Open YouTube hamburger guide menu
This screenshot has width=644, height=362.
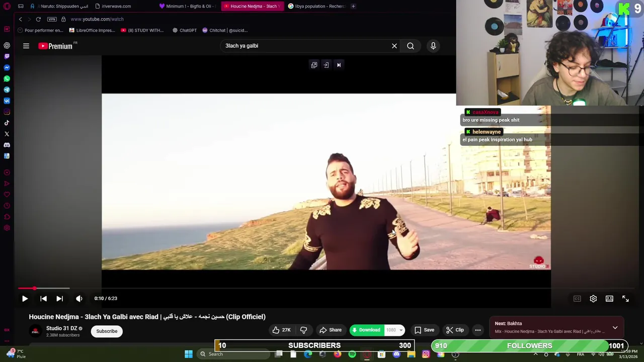(26, 46)
